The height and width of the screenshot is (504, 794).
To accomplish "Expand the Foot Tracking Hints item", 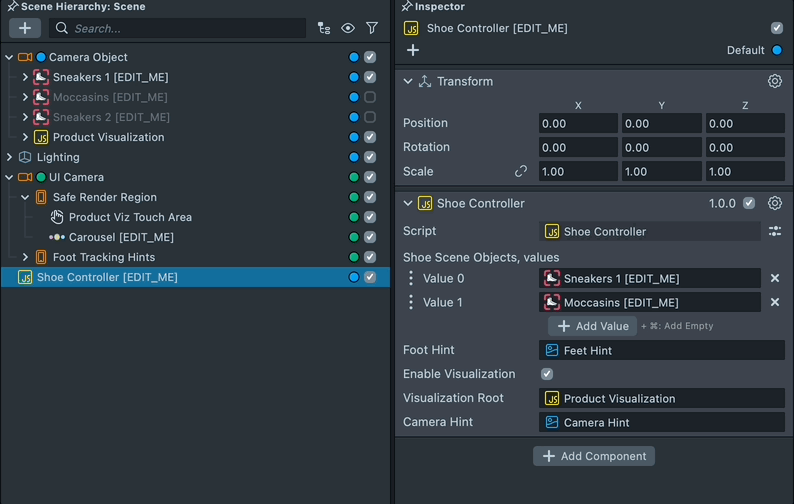I will (25, 257).
